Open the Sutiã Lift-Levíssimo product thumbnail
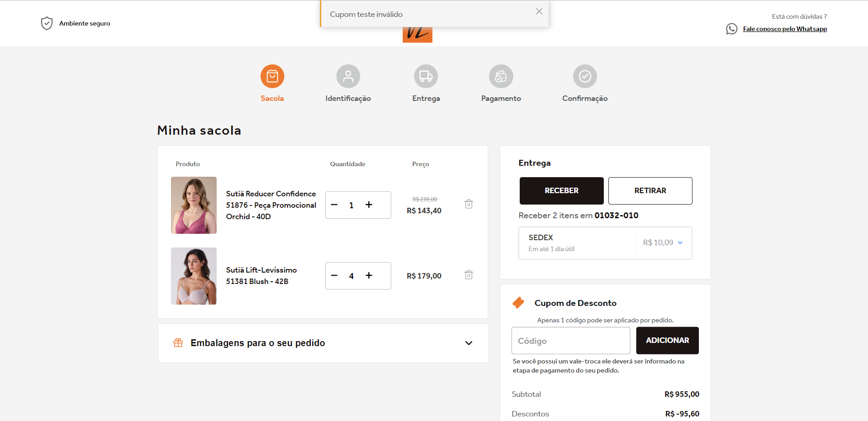 194,276
